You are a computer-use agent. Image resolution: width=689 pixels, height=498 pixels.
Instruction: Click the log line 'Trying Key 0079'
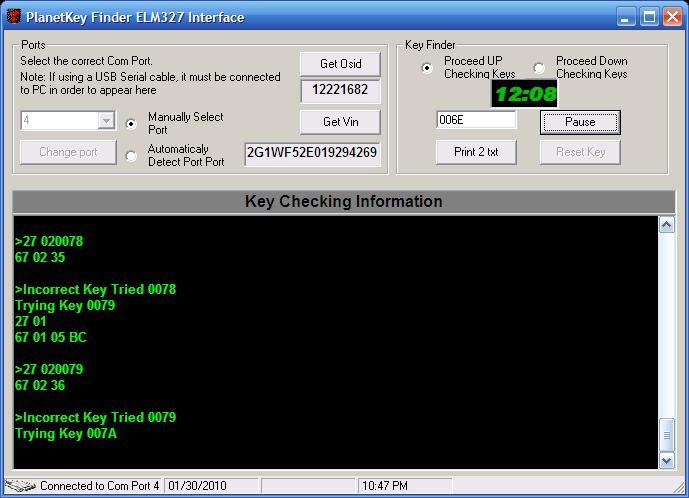65,305
